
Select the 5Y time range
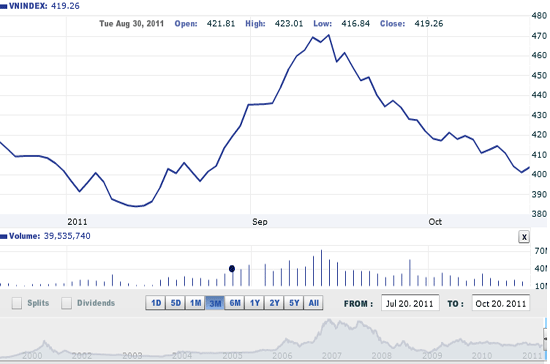[294, 303]
